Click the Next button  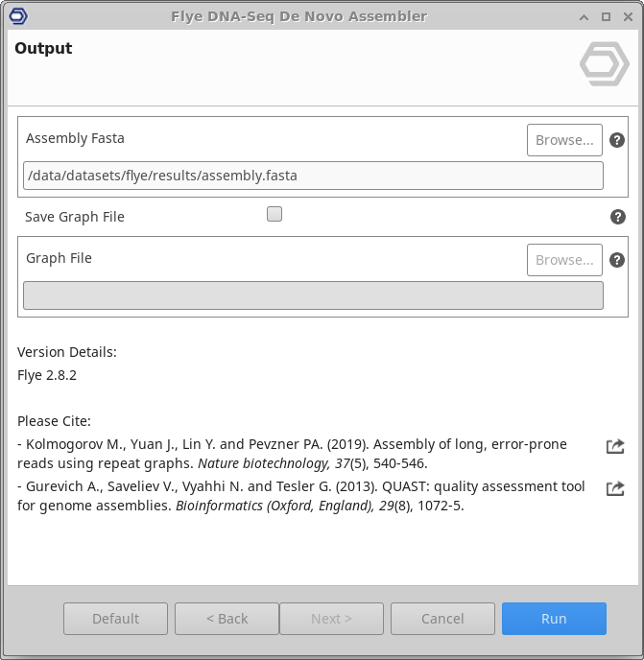[331, 619]
